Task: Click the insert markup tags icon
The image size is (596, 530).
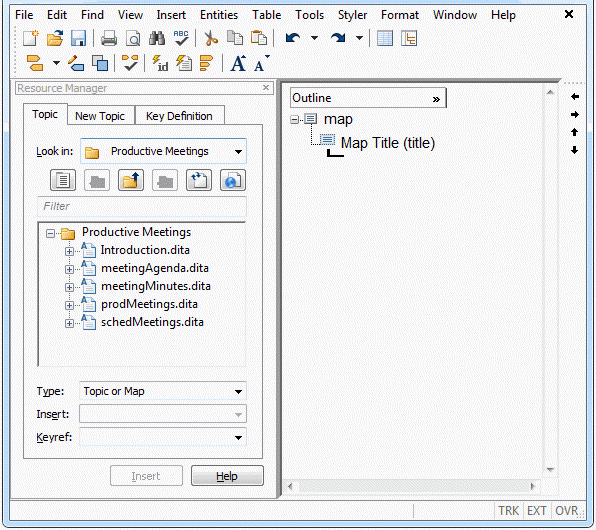Action: (35, 63)
